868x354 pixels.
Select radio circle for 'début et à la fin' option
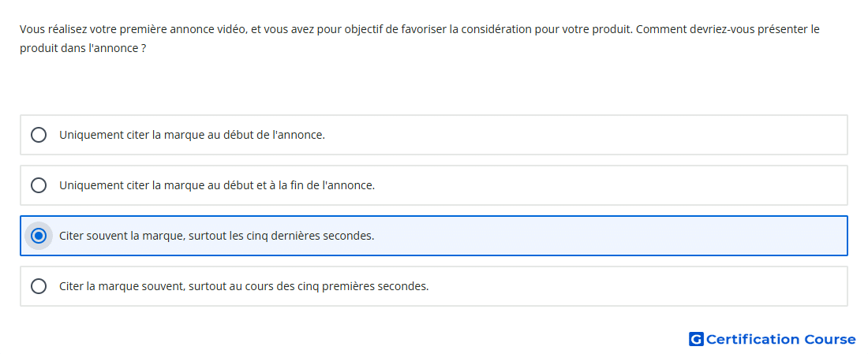[x=38, y=185]
